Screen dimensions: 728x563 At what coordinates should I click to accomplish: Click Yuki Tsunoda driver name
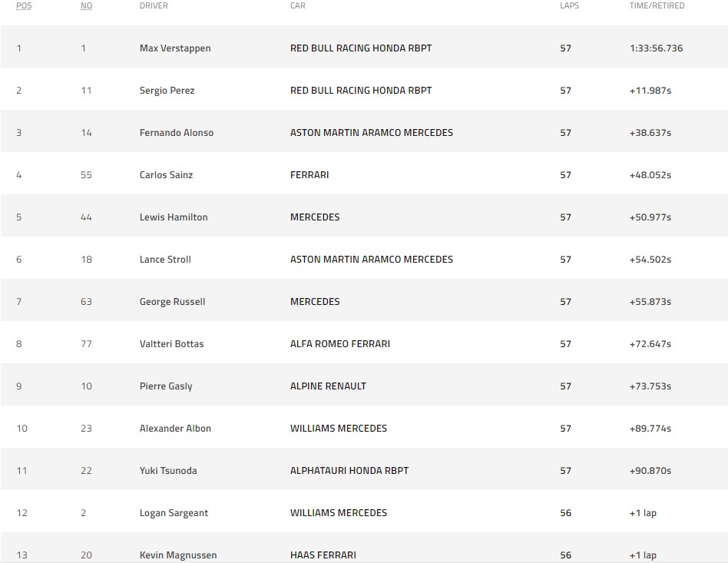coord(168,471)
